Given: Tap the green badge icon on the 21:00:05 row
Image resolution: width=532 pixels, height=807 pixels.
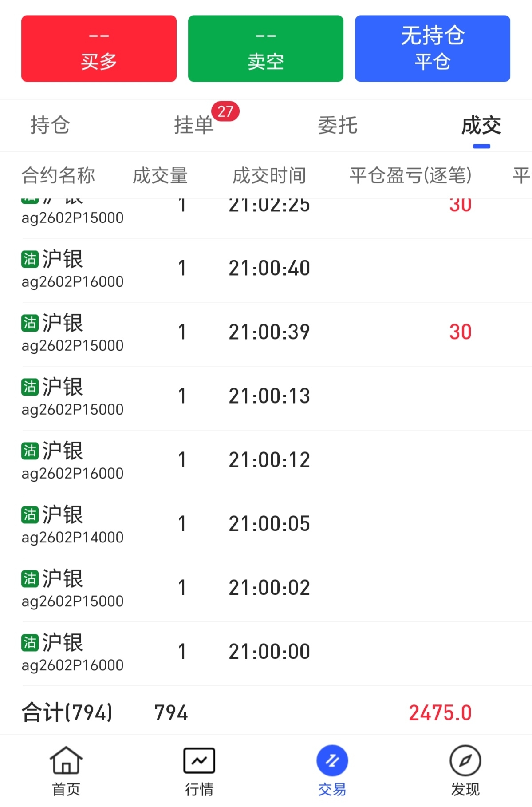Looking at the screenshot, I should point(30,514).
